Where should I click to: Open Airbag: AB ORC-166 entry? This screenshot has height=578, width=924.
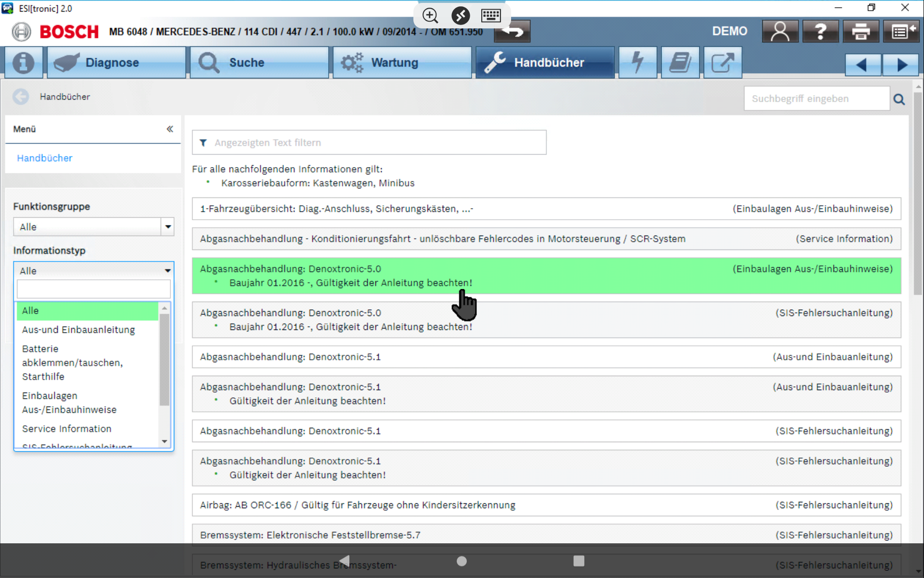pyautogui.click(x=546, y=505)
